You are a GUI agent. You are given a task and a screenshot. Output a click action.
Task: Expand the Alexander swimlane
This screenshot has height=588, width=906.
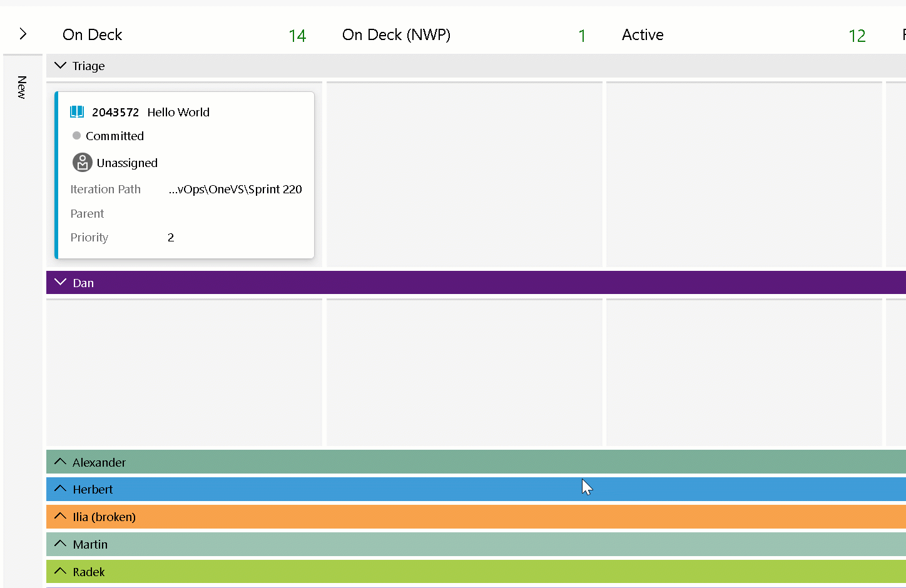pos(61,462)
